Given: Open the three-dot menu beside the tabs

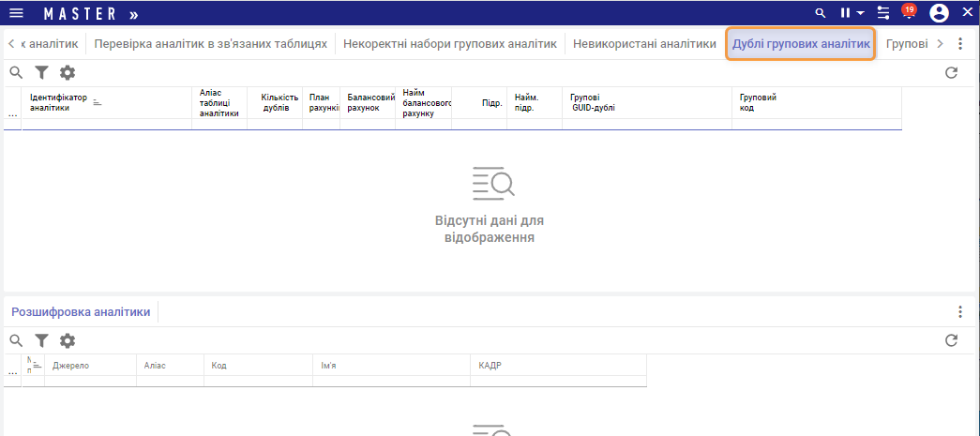Looking at the screenshot, I should click(x=959, y=44).
